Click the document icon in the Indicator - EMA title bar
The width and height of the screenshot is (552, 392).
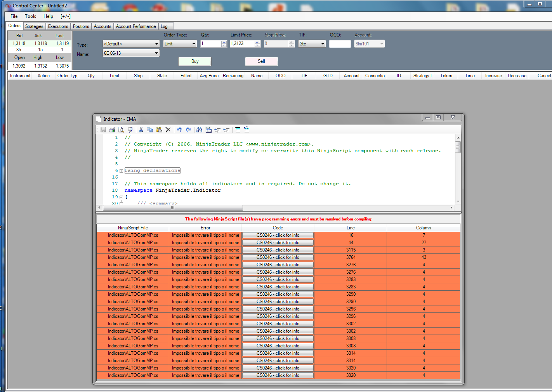(x=99, y=119)
